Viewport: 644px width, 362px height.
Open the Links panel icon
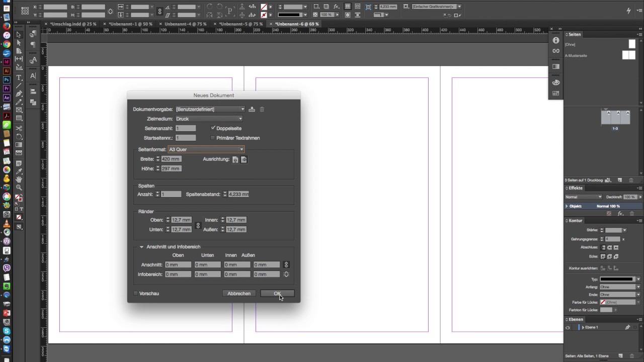tap(556, 51)
